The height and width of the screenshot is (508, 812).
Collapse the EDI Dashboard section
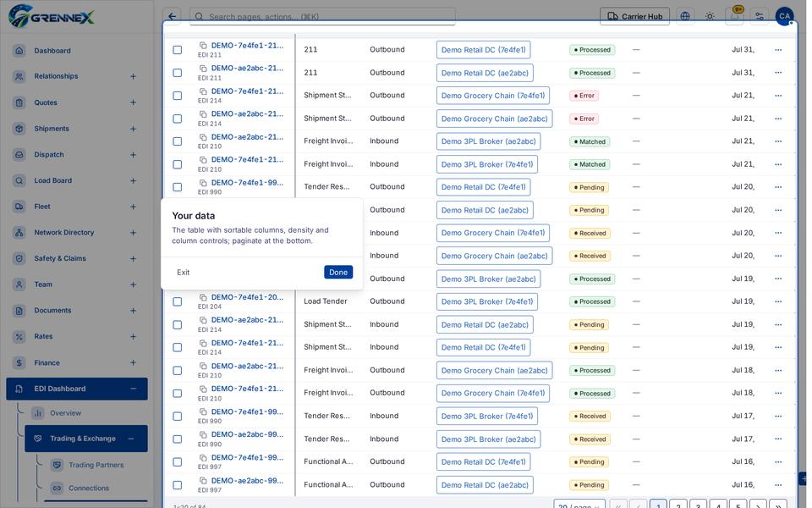click(133, 389)
